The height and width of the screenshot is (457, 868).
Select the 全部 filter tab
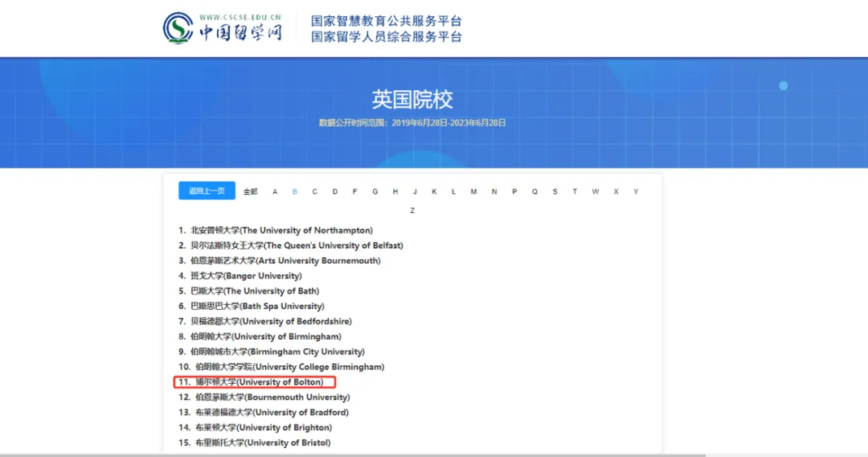[x=250, y=191]
